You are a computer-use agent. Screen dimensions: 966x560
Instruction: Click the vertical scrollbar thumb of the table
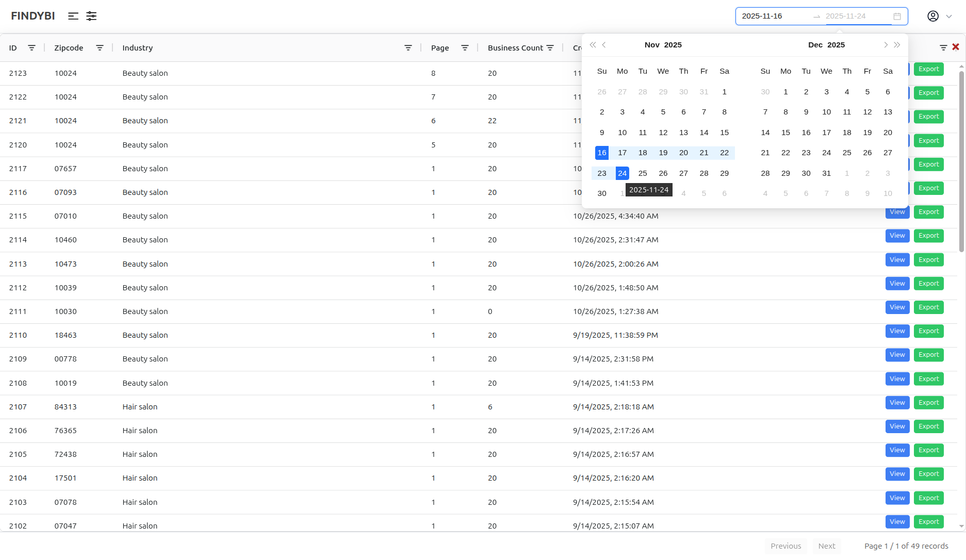[961, 161]
